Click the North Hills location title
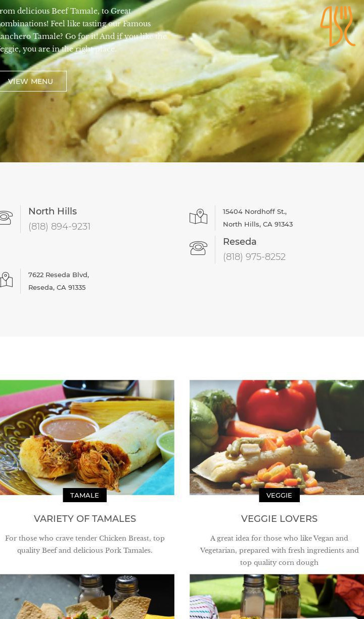 pyautogui.click(x=53, y=211)
